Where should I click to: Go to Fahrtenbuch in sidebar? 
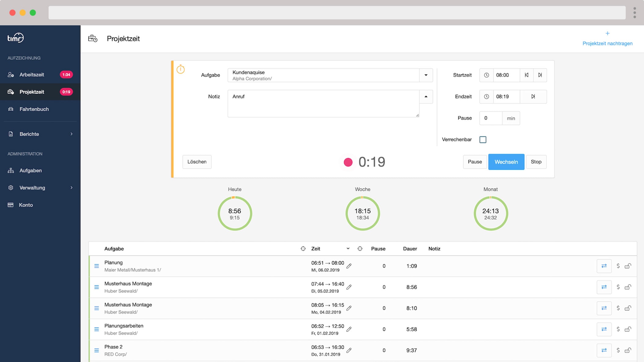point(34,109)
